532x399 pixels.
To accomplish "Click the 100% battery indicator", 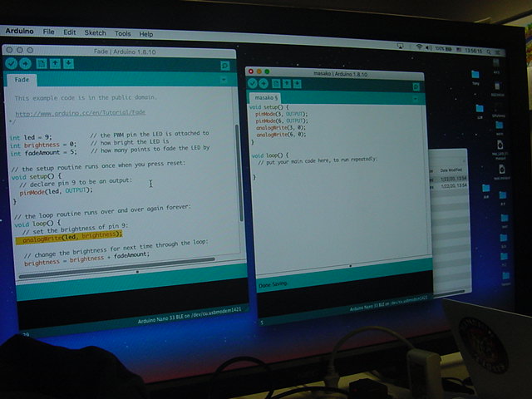I will tap(443, 49).
